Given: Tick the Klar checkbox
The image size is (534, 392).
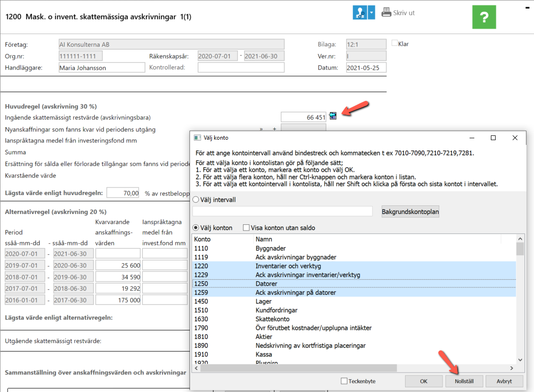Looking at the screenshot, I should tap(394, 43).
